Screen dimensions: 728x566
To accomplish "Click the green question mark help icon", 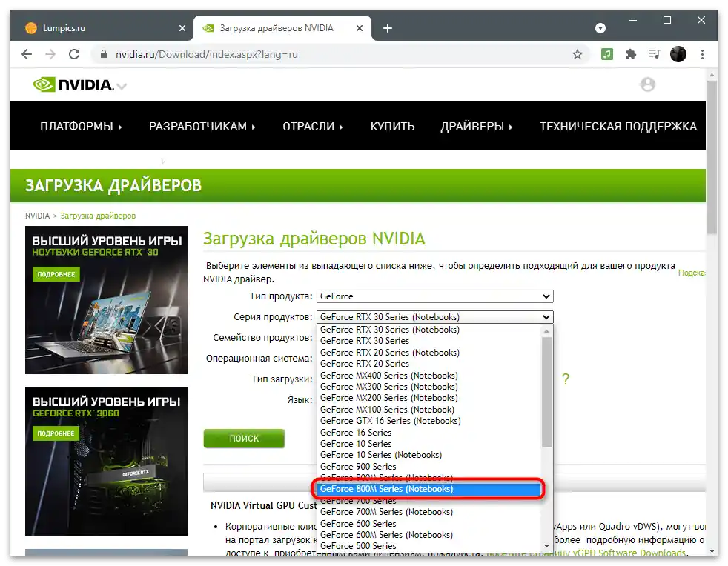I will pyautogui.click(x=566, y=379).
